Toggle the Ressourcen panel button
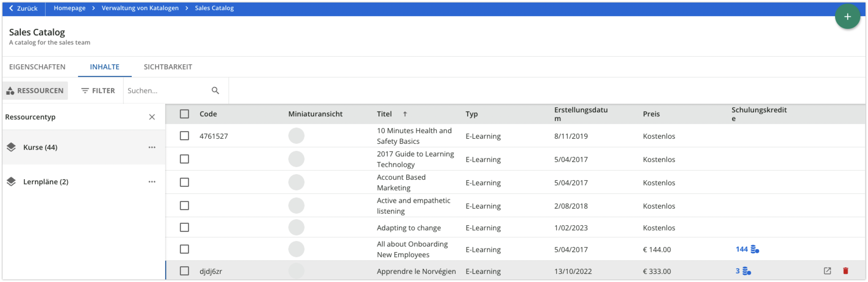The height and width of the screenshot is (282, 868). 35,91
